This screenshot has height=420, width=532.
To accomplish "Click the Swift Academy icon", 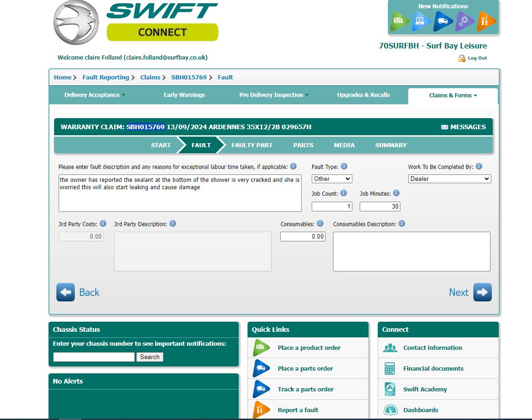I will point(390,389).
